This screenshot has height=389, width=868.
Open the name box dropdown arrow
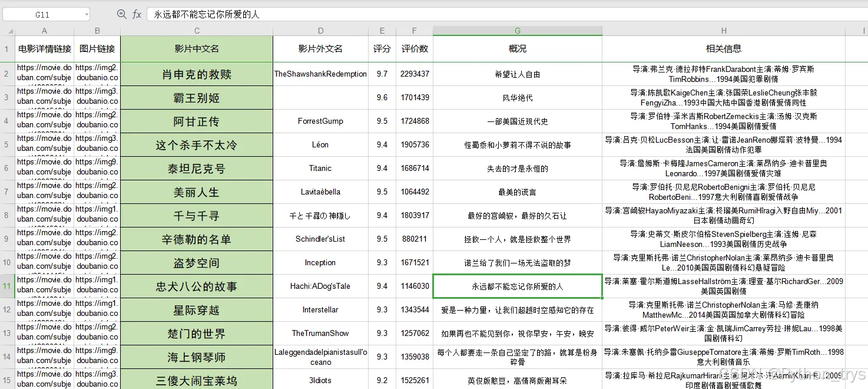(87, 14)
